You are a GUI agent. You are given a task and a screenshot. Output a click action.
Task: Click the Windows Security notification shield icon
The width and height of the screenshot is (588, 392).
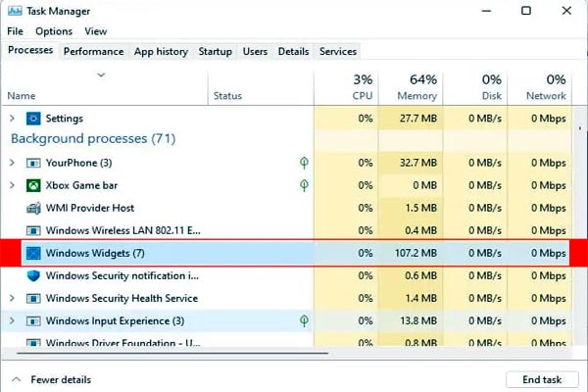click(x=33, y=275)
